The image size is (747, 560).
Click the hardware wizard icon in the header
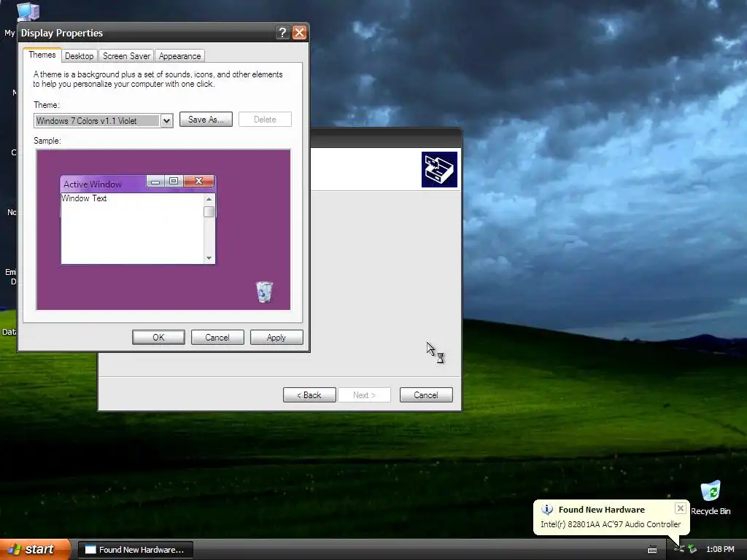point(439,169)
